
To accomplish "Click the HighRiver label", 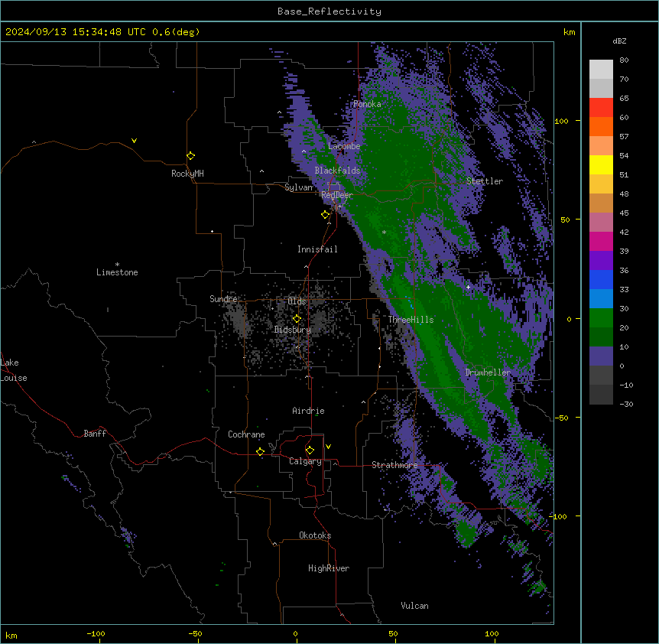I will point(329,568).
